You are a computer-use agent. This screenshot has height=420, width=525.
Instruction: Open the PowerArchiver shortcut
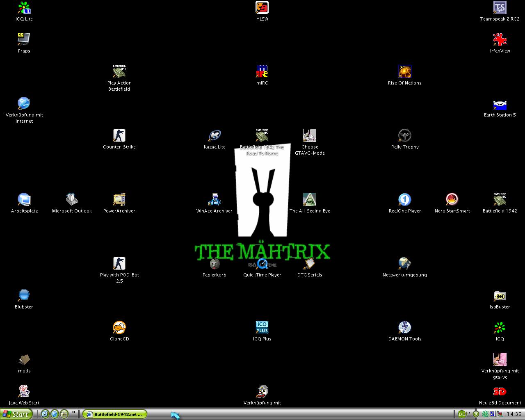(x=119, y=203)
